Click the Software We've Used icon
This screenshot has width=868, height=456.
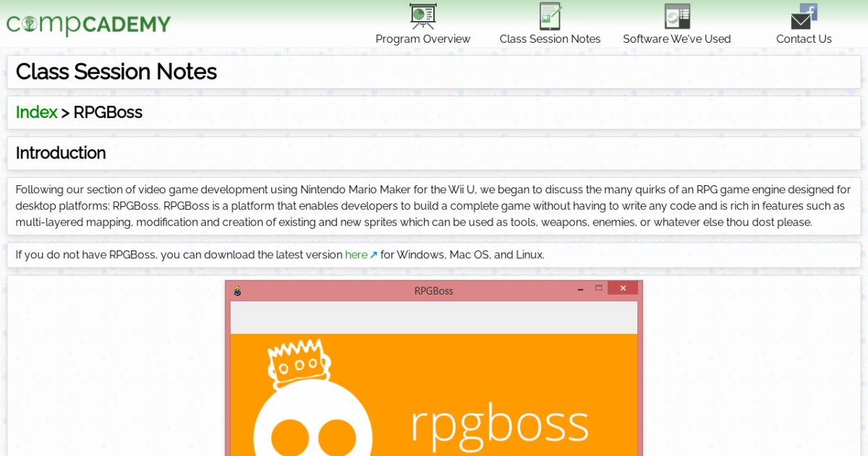677,16
